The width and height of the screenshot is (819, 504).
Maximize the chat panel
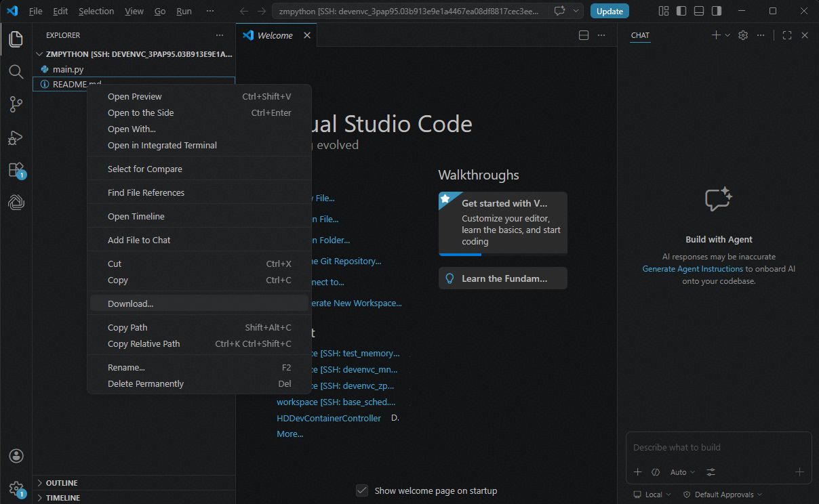click(x=787, y=35)
